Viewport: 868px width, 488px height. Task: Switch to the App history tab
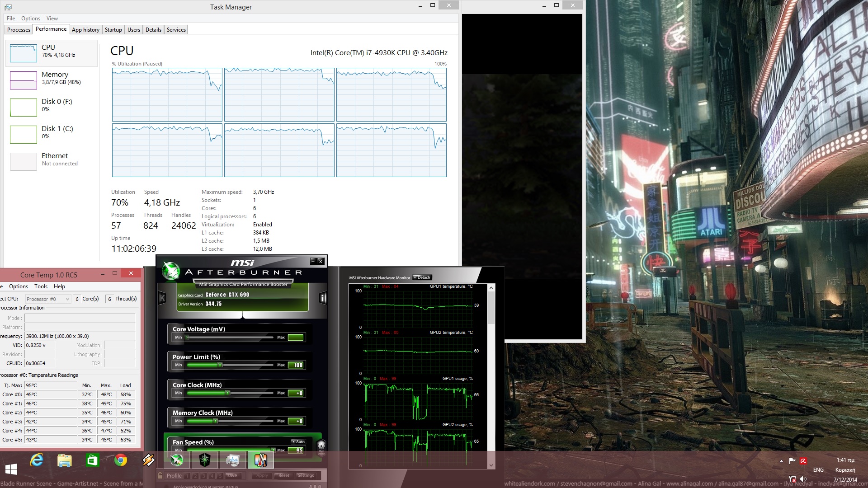pyautogui.click(x=85, y=30)
